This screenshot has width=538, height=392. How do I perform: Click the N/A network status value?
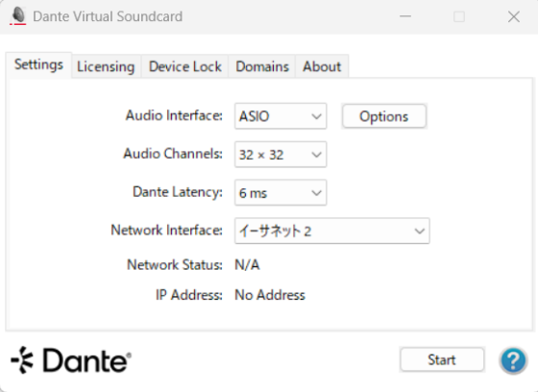[x=247, y=264]
